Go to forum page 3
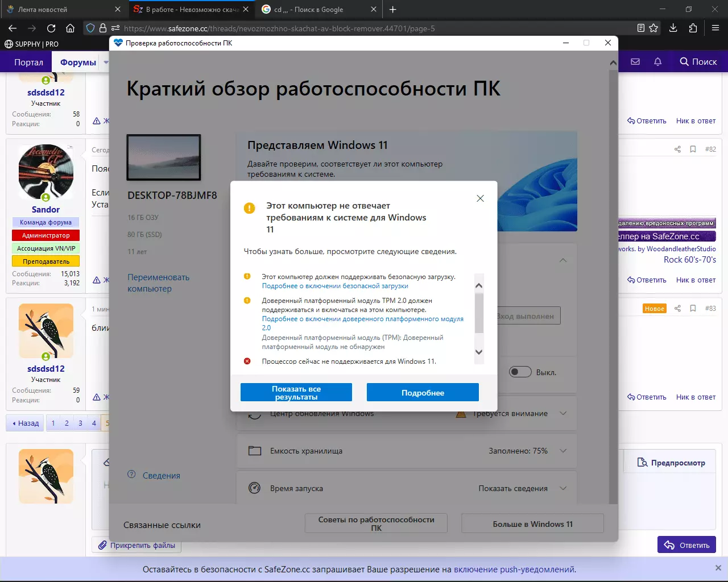728x582 pixels. pos(80,423)
